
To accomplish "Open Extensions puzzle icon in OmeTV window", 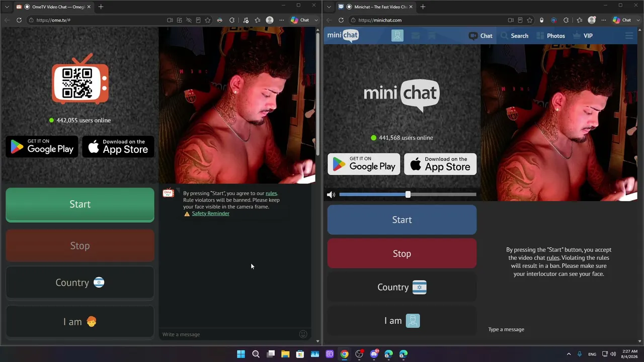I will tap(232, 20).
